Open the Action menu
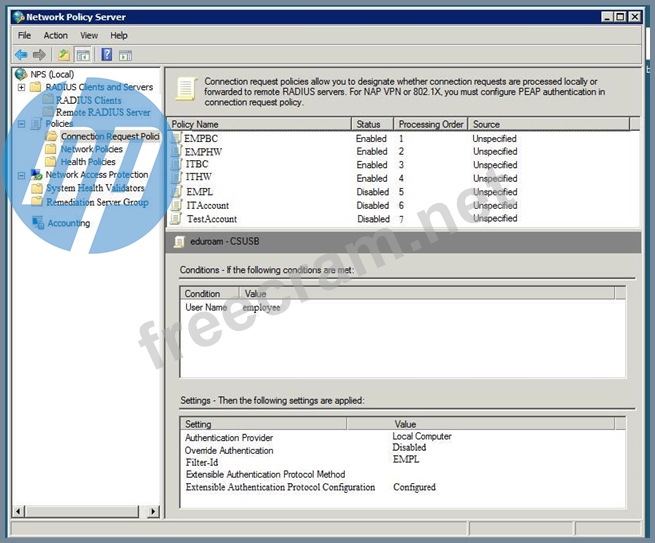 [x=56, y=36]
